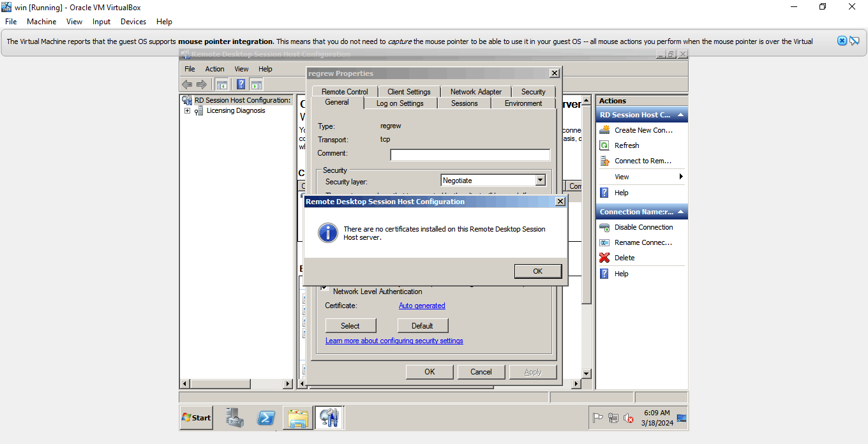
Task: Open the Auto generated certificate link
Action: (x=422, y=306)
